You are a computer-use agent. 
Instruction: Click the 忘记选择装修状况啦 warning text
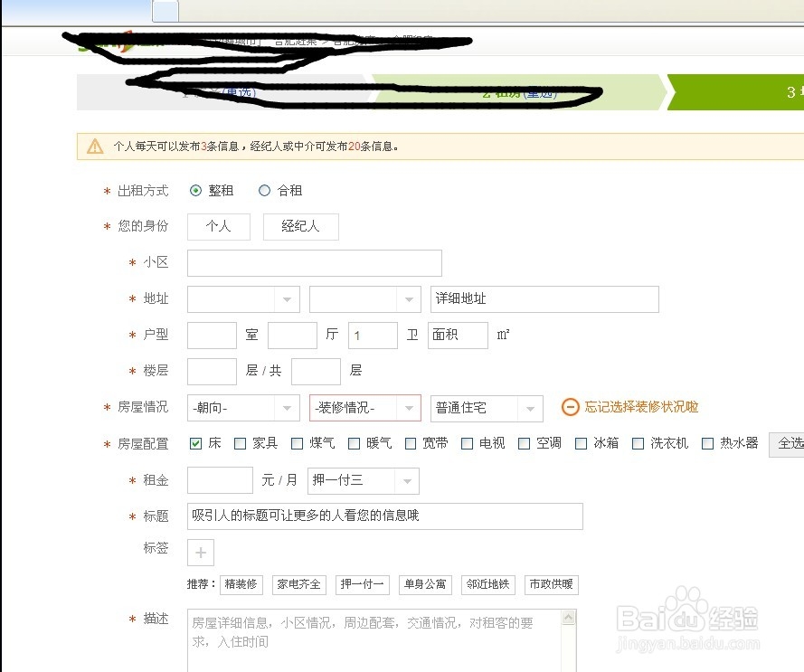(x=641, y=407)
